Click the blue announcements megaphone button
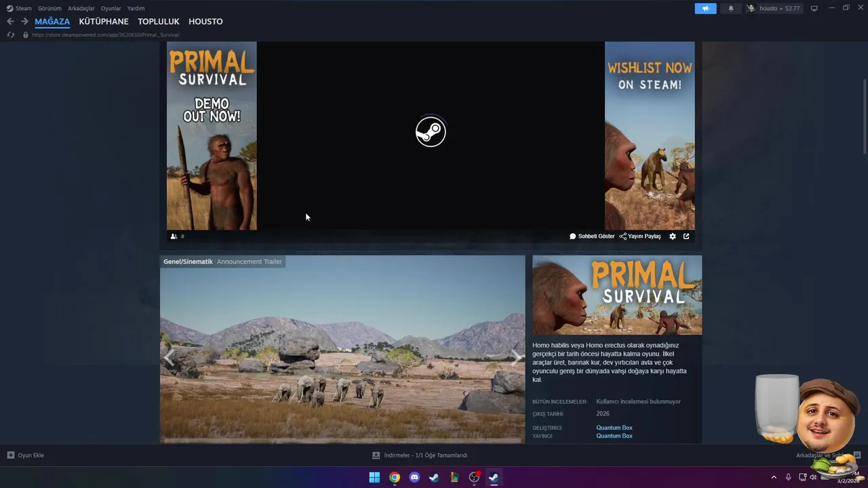 click(x=705, y=8)
